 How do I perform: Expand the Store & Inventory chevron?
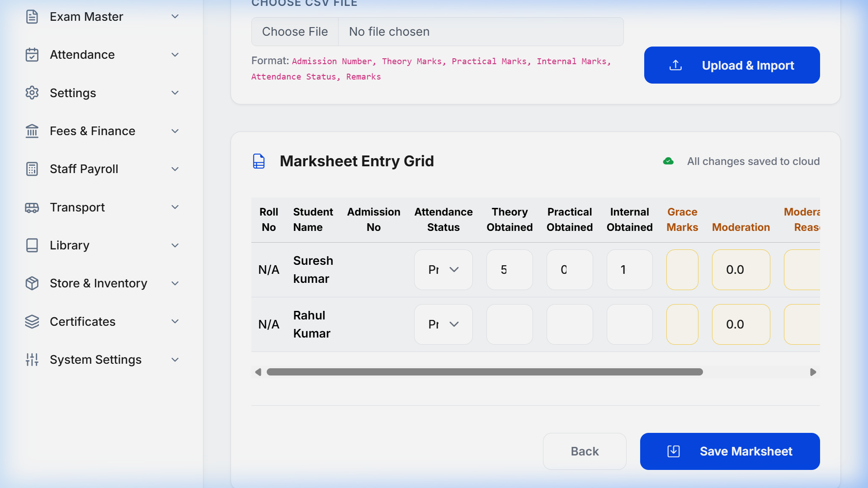tap(175, 283)
